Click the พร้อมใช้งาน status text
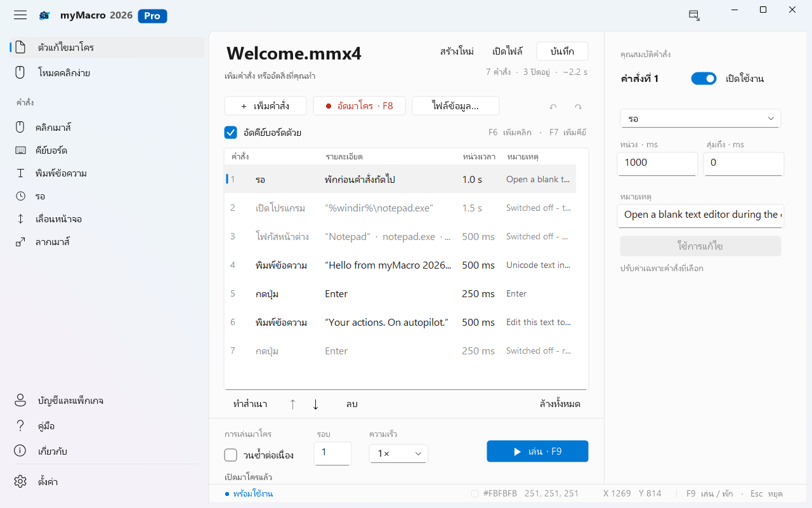This screenshot has height=508, width=812. 252,493
